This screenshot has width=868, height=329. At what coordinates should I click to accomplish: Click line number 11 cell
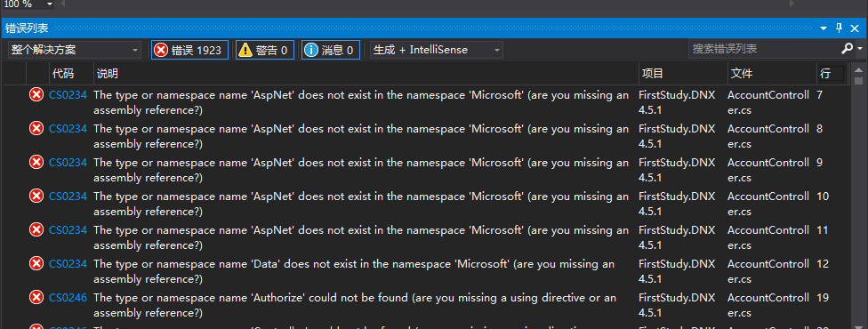click(x=823, y=230)
